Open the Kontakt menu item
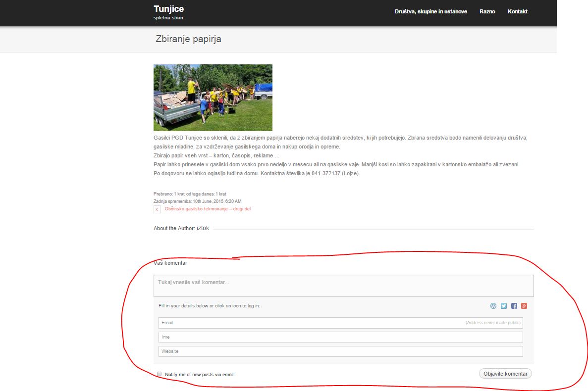This screenshot has width=588, height=391. 518,11
